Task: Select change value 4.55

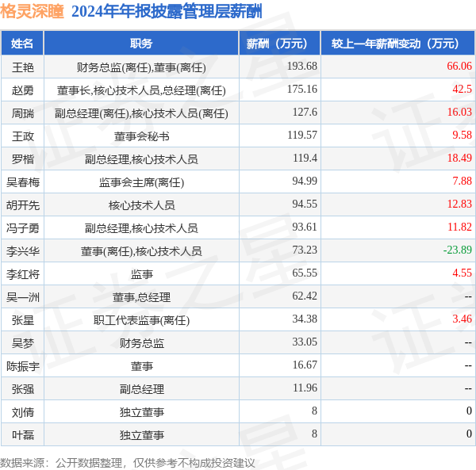Action: pos(462,273)
